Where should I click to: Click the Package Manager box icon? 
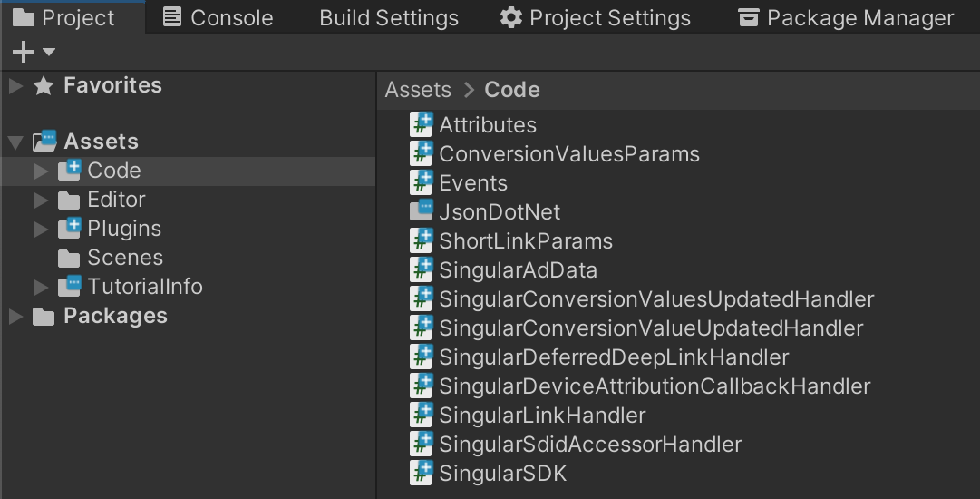(748, 17)
